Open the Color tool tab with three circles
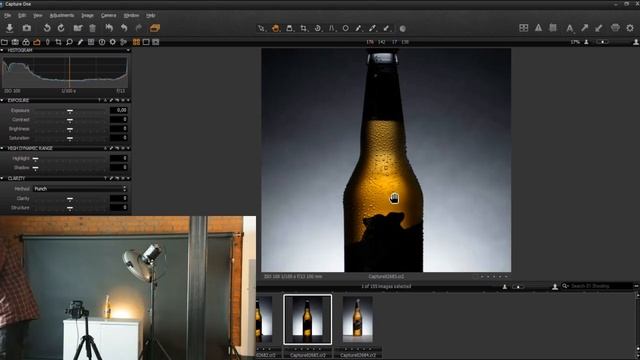This screenshot has height=360, width=640. tap(26, 42)
